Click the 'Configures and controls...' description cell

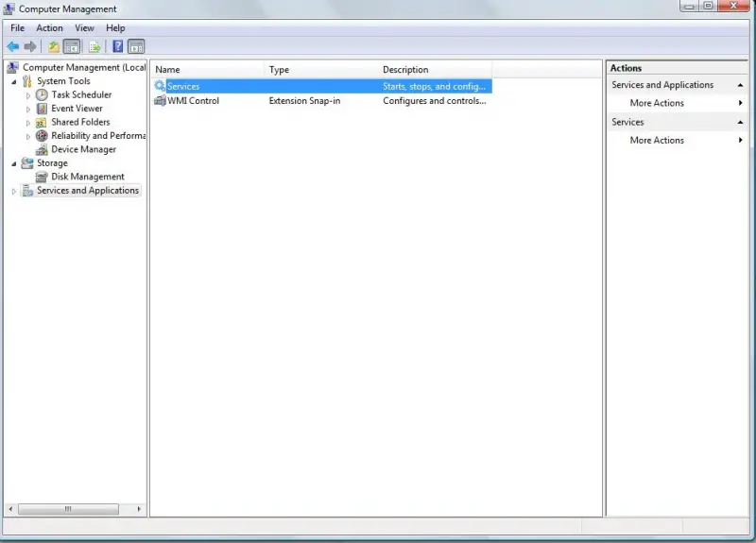[435, 101]
